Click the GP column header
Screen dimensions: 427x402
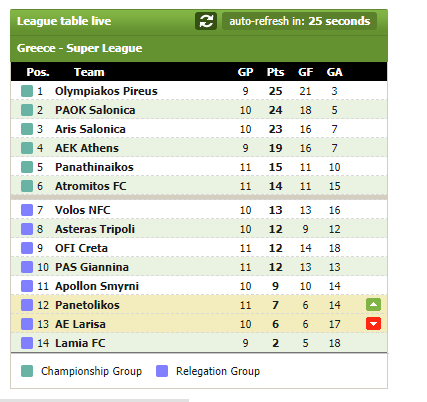pos(245,72)
